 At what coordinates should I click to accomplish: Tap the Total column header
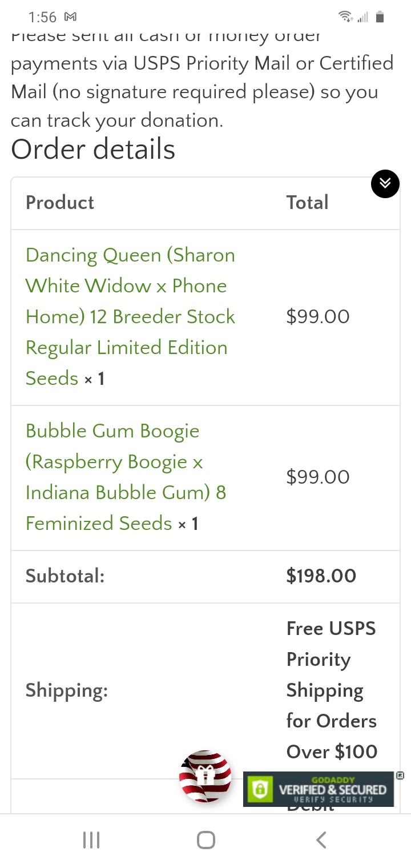[x=308, y=203]
